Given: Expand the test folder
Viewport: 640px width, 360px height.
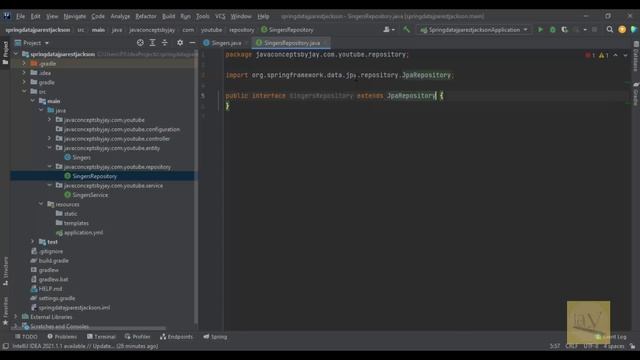Looking at the screenshot, I should point(33,242).
